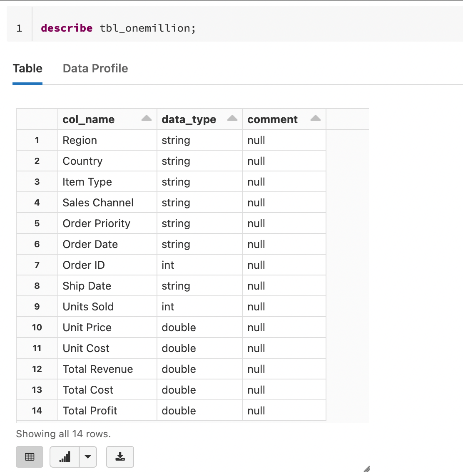Click the resize handle icon at bottom right
463x476 pixels.
pos(367,469)
